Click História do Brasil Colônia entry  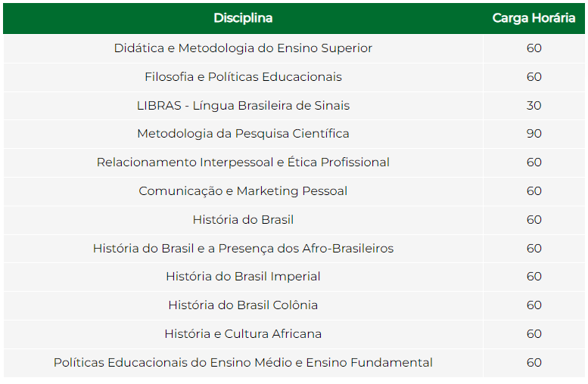coord(243,305)
